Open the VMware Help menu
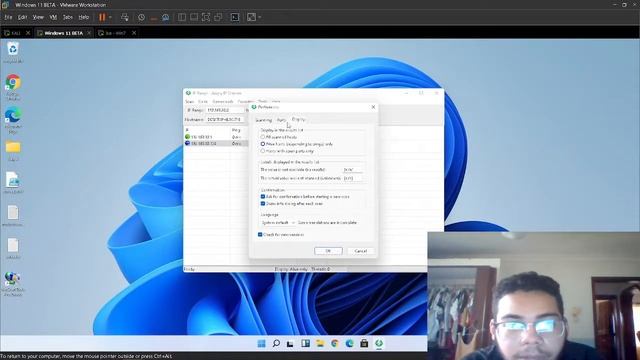 coord(84,17)
